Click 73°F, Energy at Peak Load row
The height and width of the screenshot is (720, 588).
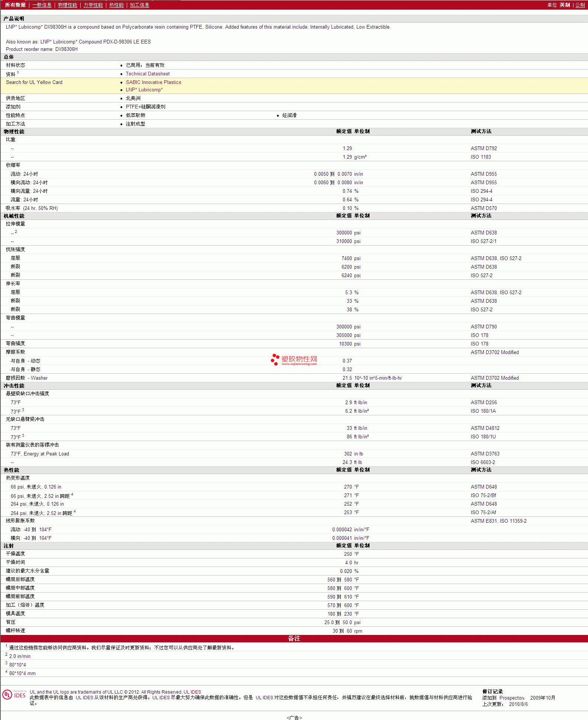(x=294, y=454)
